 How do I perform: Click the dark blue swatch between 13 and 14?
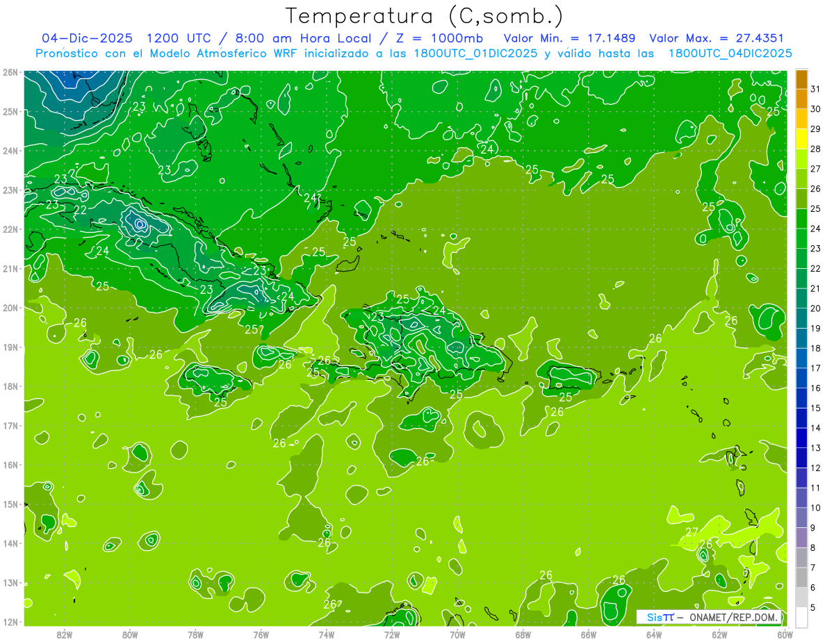click(x=801, y=438)
